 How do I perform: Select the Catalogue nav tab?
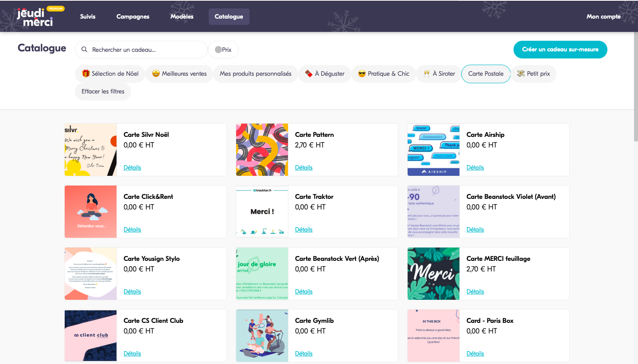click(x=229, y=16)
